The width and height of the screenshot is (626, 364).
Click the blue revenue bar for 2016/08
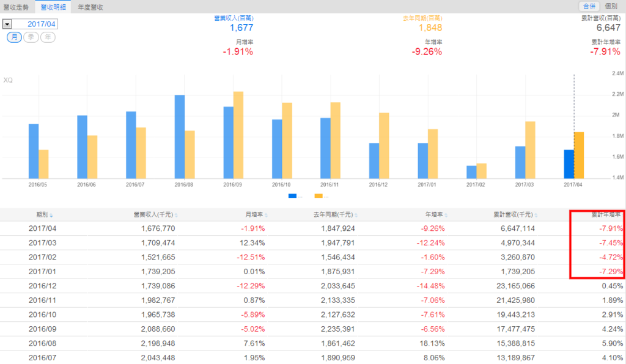180,137
